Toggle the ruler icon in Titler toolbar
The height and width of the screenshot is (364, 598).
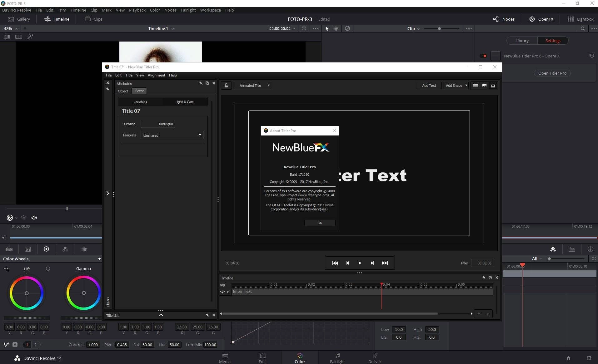(x=484, y=86)
